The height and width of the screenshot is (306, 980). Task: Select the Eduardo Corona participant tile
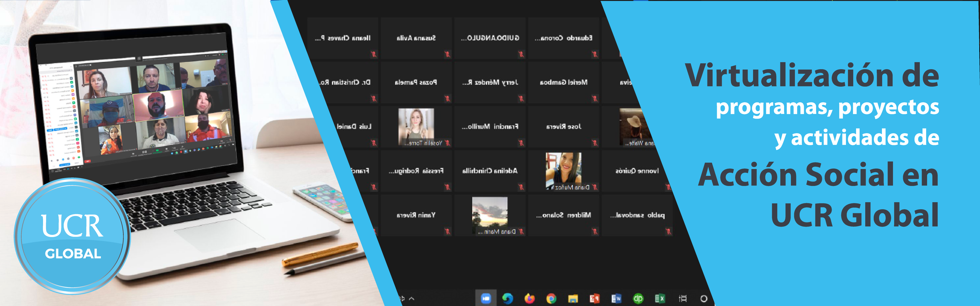click(563, 38)
